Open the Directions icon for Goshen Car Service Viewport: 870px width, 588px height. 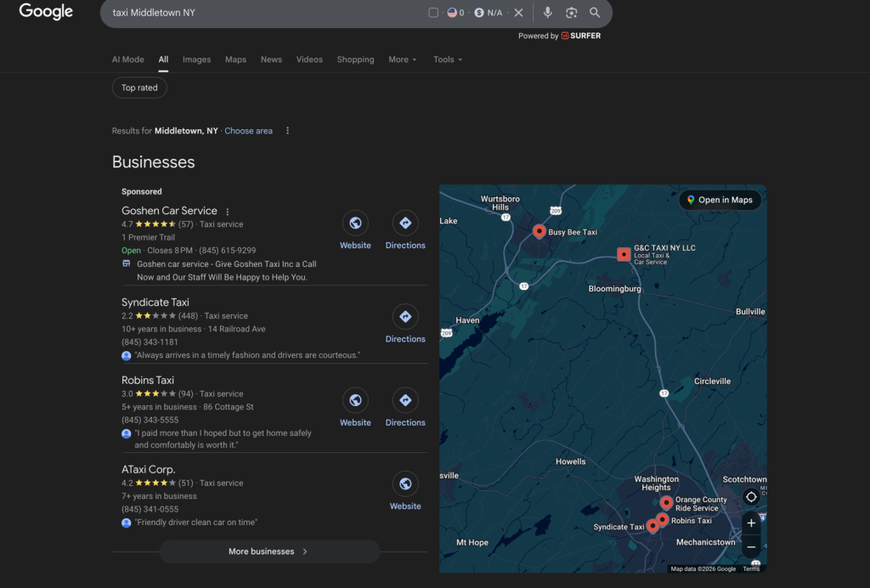[405, 223]
